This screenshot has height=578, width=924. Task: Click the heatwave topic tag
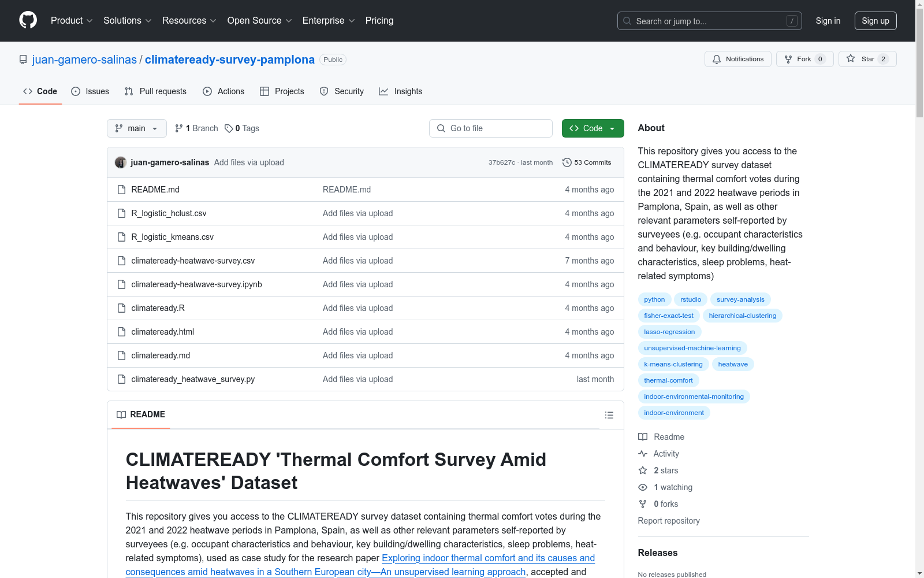[x=733, y=364]
